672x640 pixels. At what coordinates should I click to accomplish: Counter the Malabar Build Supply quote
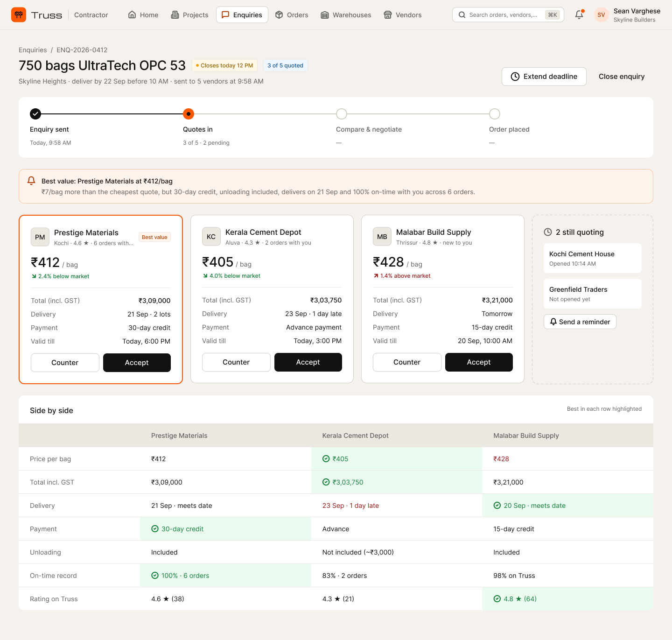[x=407, y=362]
